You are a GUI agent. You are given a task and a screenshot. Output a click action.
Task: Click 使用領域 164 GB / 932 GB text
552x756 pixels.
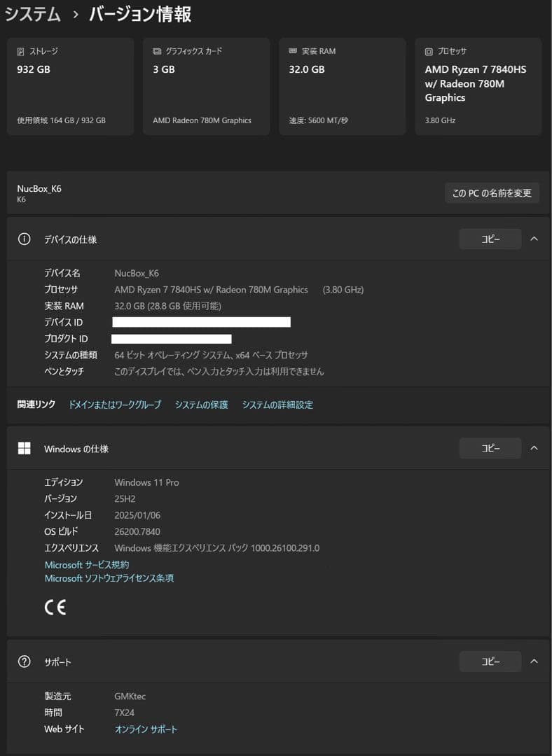click(61, 120)
